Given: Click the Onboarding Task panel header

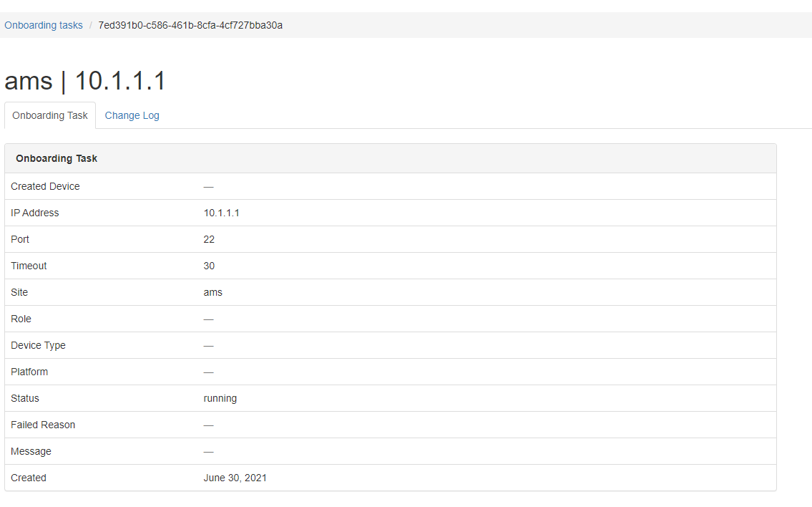Looking at the screenshot, I should click(391, 159).
